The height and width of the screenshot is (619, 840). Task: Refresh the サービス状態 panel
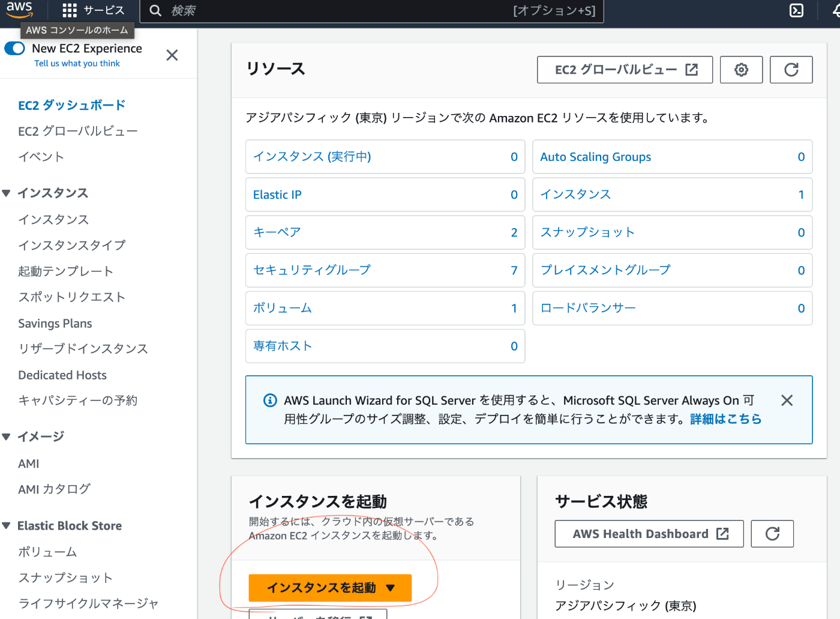coord(772,534)
